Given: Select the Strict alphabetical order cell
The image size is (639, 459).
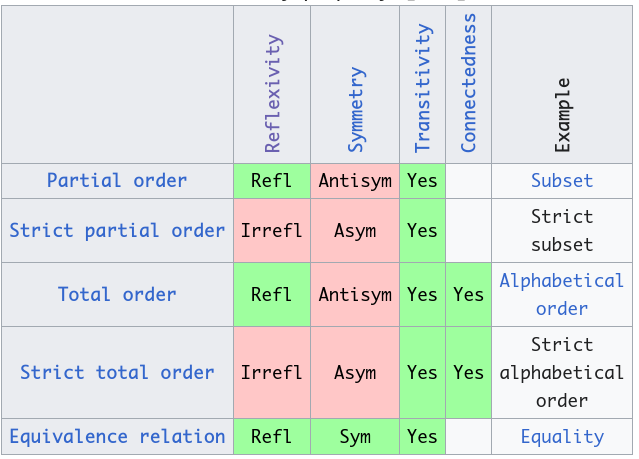Looking at the screenshot, I should (x=562, y=373).
